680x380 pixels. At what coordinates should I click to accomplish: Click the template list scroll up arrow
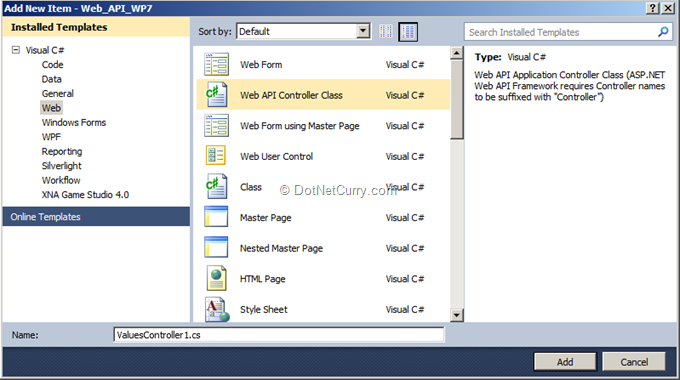(456, 53)
